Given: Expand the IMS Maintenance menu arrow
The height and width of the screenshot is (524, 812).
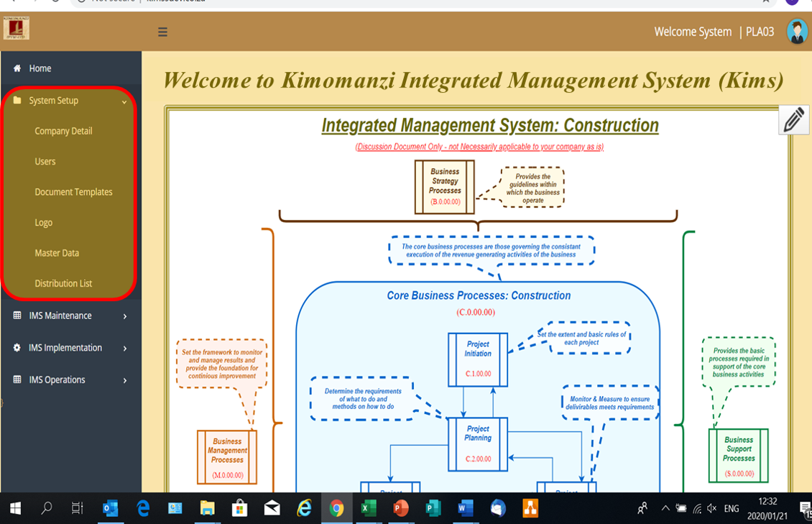Looking at the screenshot, I should [x=125, y=316].
